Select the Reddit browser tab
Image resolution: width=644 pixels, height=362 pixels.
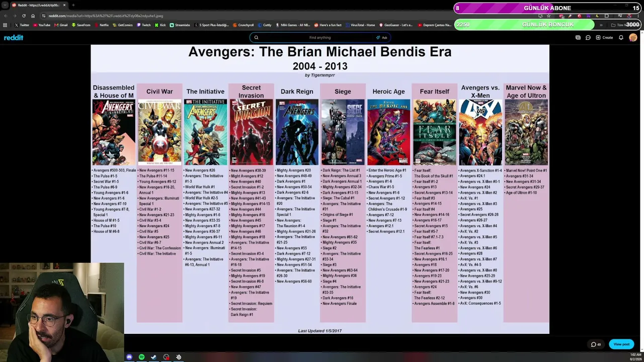(x=39, y=5)
